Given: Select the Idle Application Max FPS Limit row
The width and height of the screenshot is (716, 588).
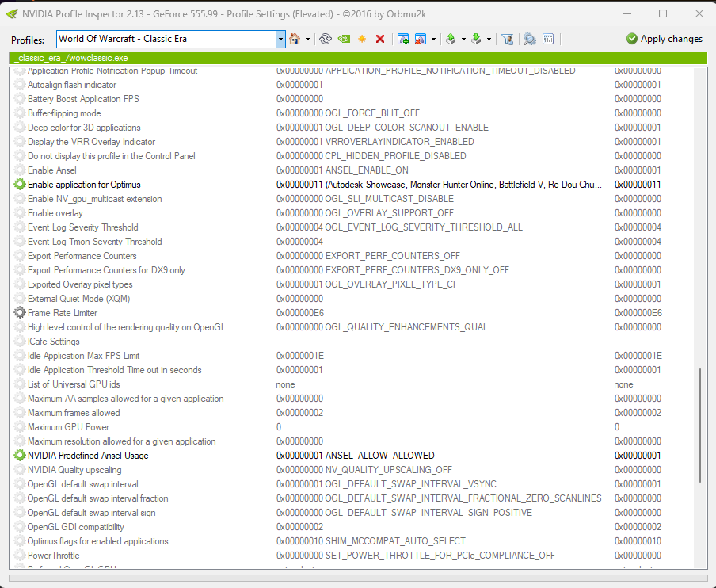Looking at the screenshot, I should point(352,356).
